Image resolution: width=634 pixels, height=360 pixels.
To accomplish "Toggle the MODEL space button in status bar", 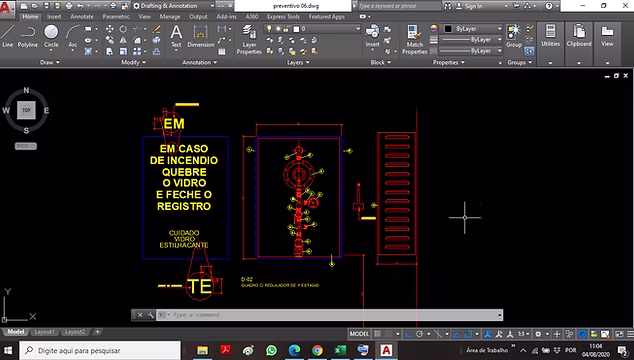I will (x=359, y=334).
